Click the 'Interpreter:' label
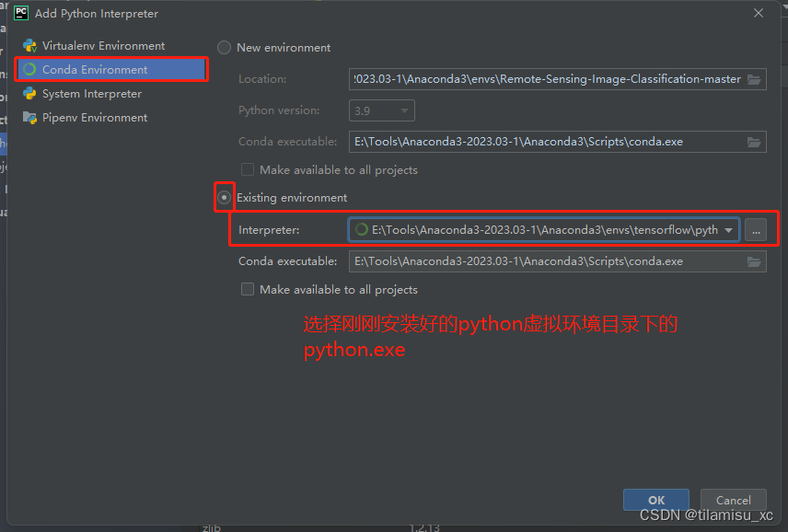This screenshot has width=788, height=532. 269,230
